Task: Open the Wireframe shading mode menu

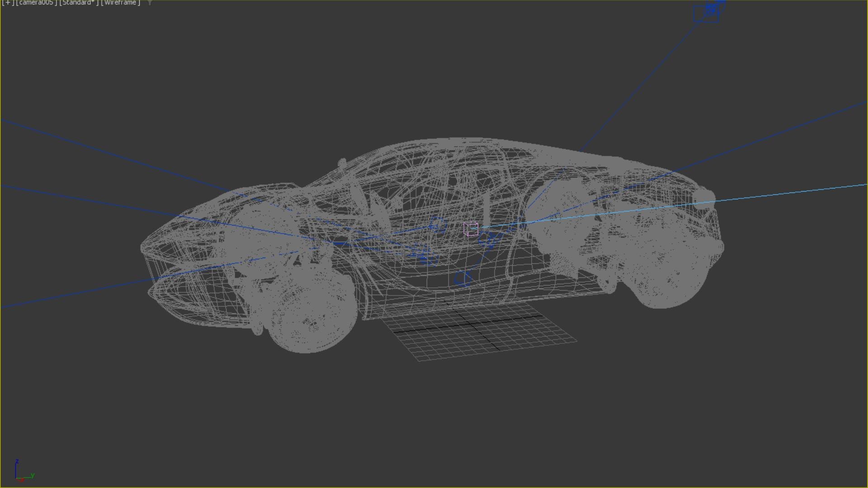Action: (x=120, y=3)
